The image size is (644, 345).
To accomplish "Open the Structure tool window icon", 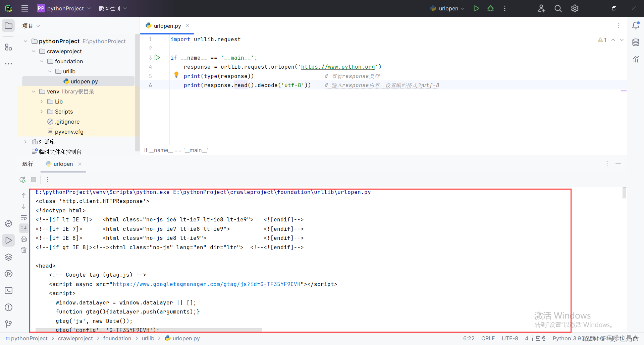I will pyautogui.click(x=9, y=47).
